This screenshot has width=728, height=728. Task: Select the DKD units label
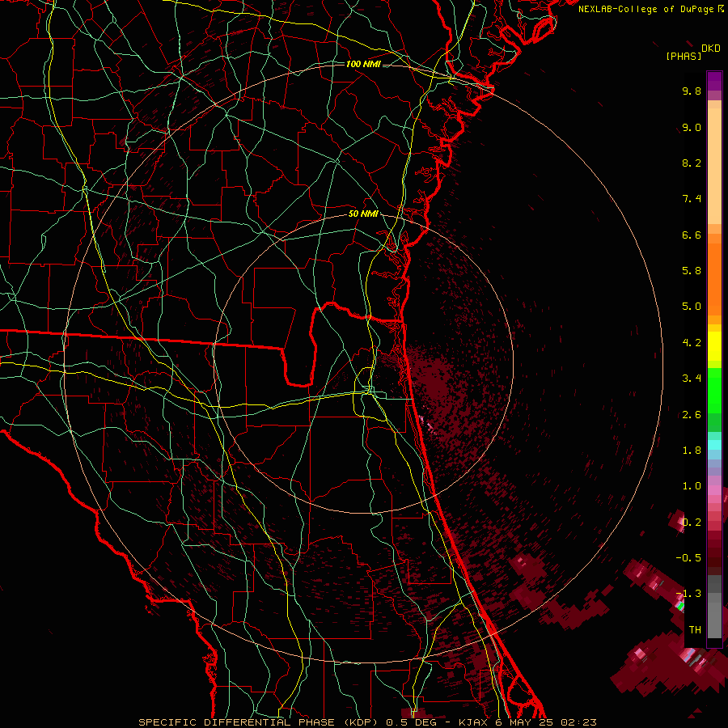click(711, 49)
